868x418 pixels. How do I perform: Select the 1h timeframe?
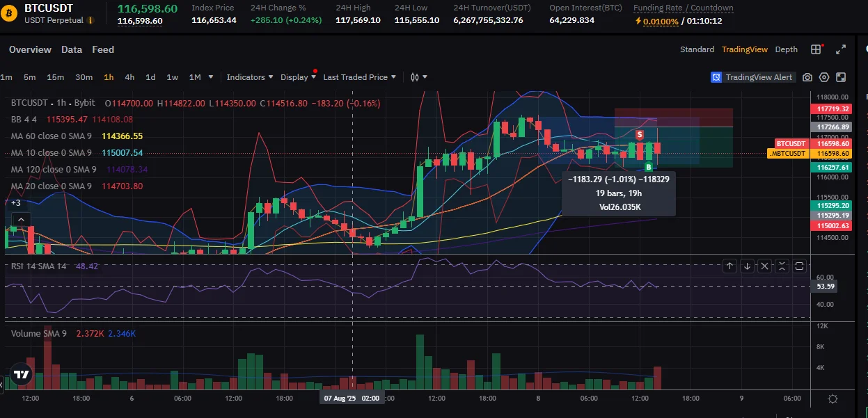(109, 77)
